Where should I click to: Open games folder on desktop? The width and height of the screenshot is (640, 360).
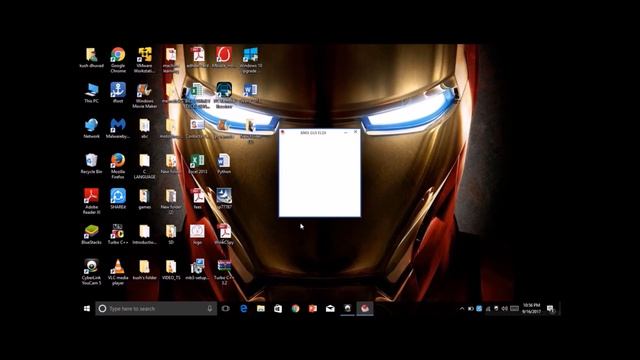point(144,198)
